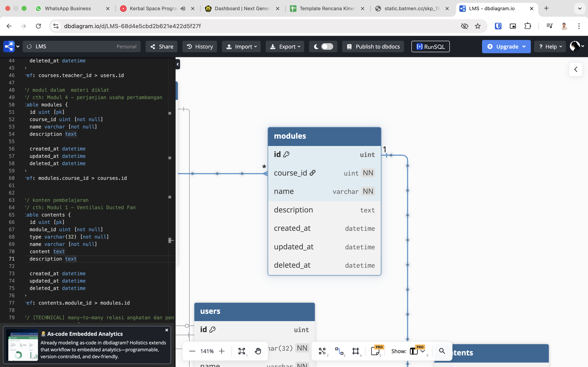This screenshot has width=588, height=367.
Task: Open the Export dropdown
Action: coord(285,47)
